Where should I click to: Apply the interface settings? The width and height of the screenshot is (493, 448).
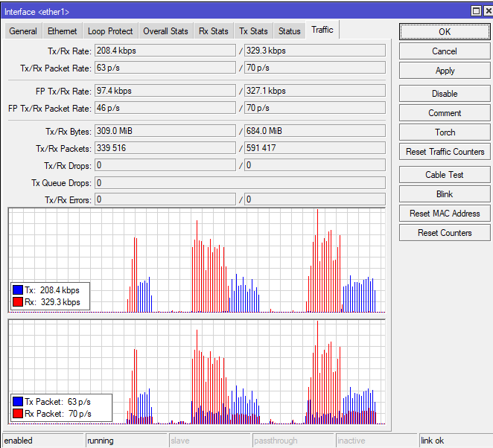[x=445, y=71]
